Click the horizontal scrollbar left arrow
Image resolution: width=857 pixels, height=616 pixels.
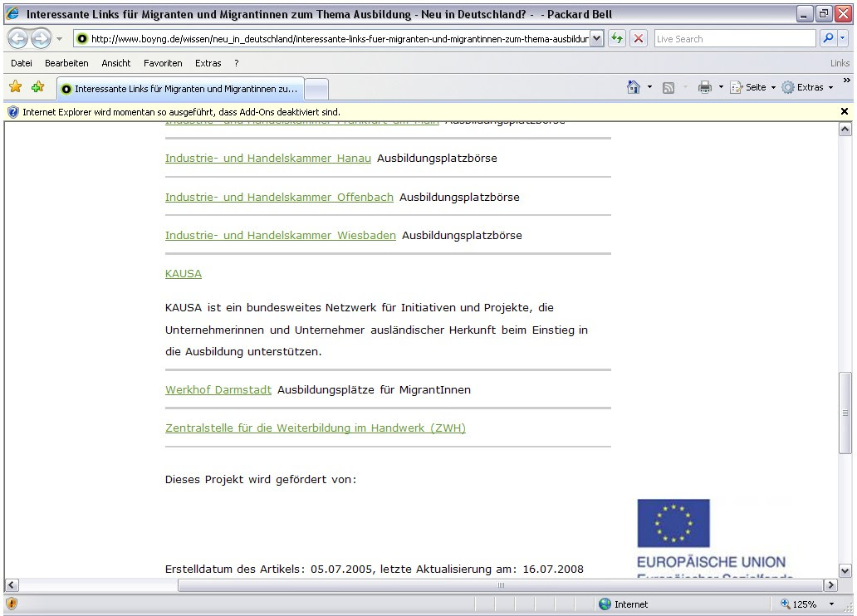pos(12,584)
